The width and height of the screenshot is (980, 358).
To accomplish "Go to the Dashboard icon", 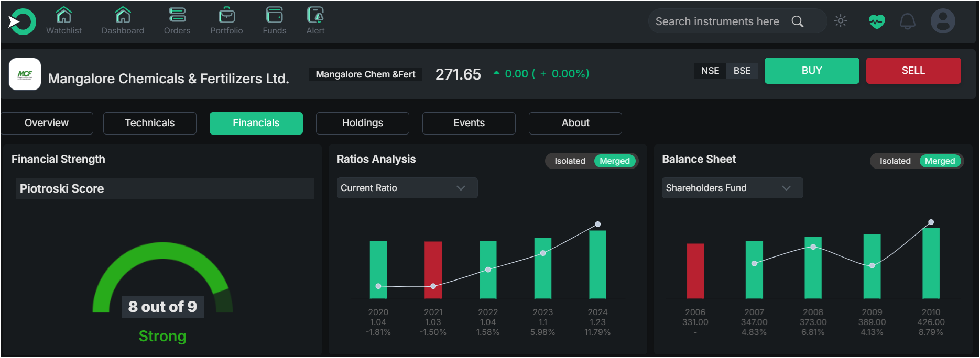I will (123, 15).
